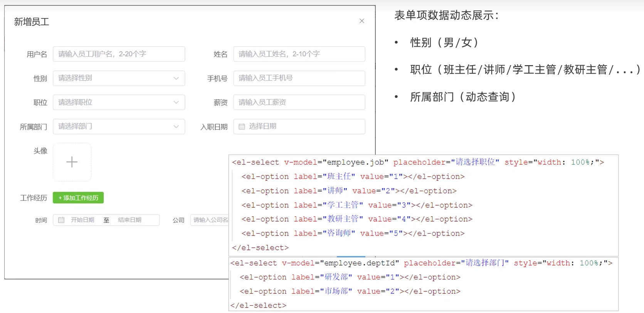This screenshot has height=313, width=644.
Task: Close the 新增员工 dialog
Action: [362, 21]
